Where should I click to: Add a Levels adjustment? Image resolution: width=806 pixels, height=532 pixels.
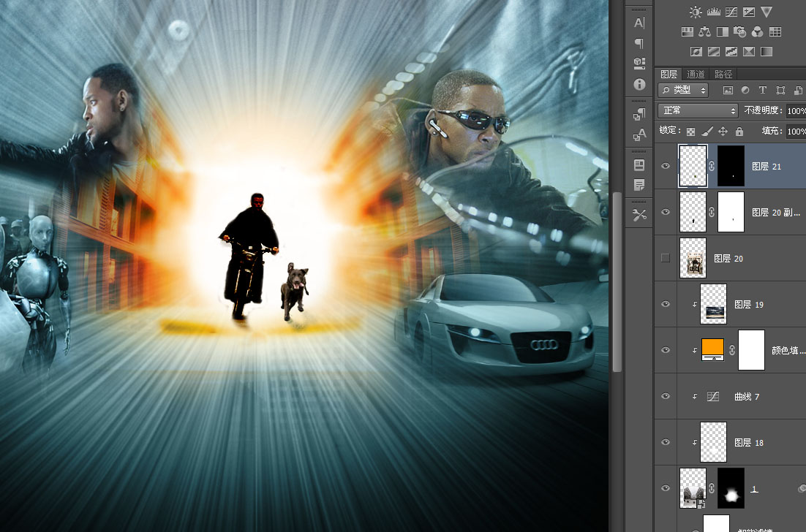point(713,12)
